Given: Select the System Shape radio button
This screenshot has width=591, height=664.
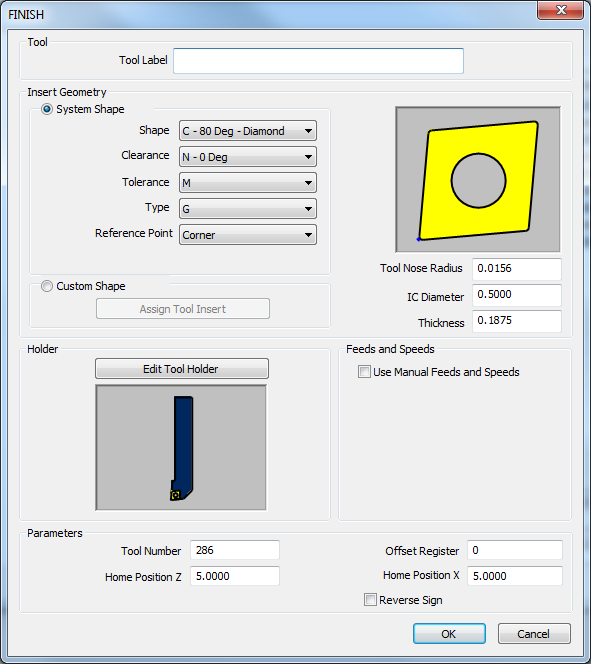Looking at the screenshot, I should pyautogui.click(x=47, y=109).
